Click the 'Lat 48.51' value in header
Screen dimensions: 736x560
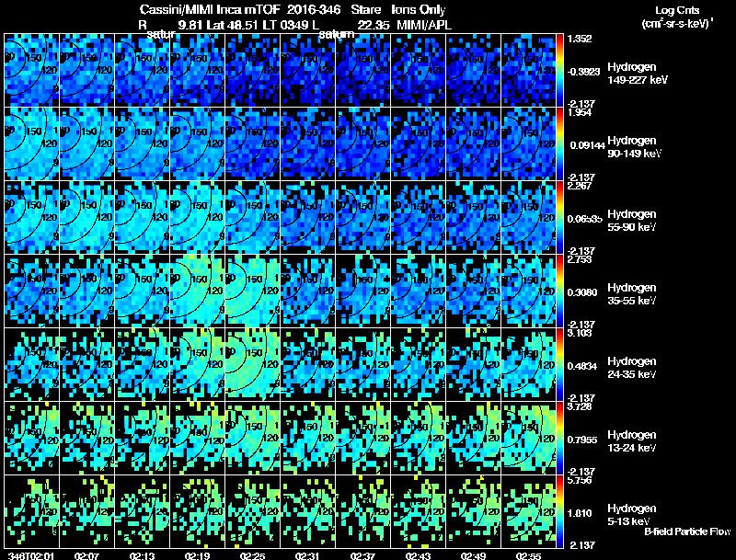coord(233,25)
